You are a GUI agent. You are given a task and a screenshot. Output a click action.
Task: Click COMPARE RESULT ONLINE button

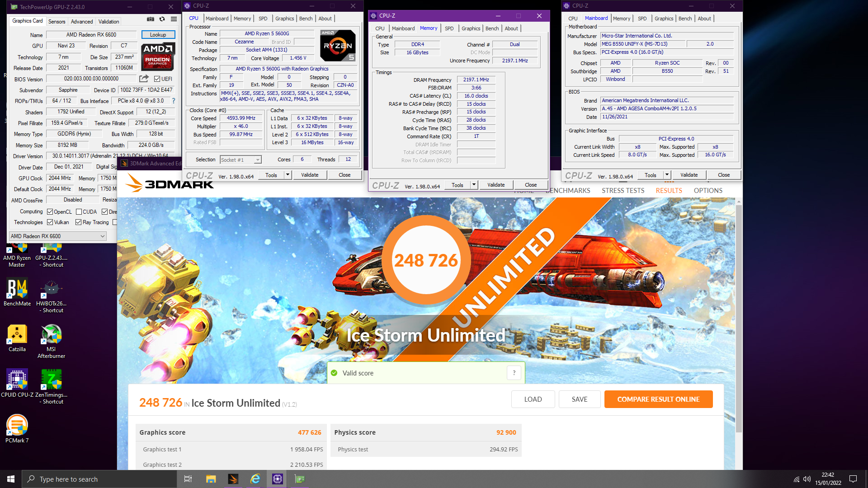658,399
